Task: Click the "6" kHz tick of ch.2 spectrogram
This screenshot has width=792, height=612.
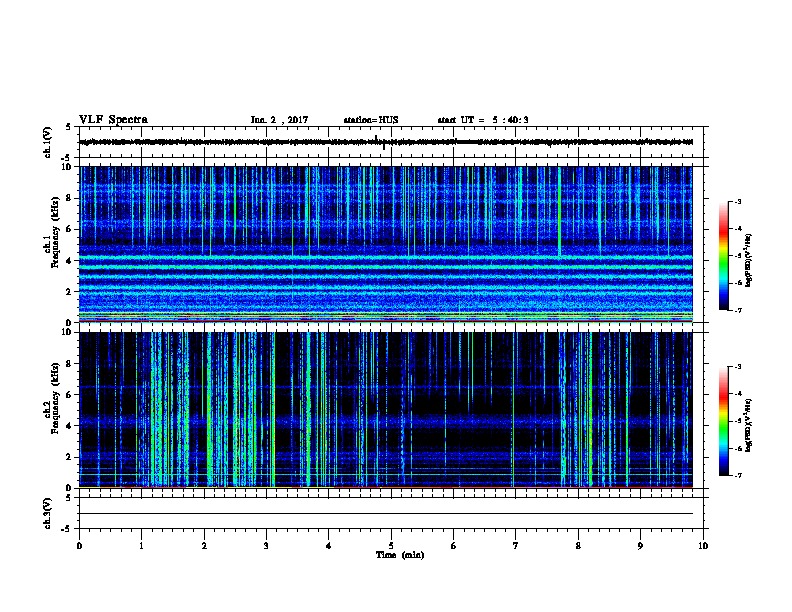Action: coord(69,395)
